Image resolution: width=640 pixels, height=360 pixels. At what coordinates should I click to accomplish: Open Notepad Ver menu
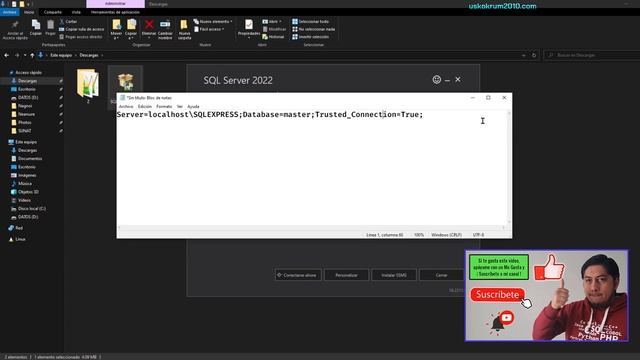click(180, 106)
